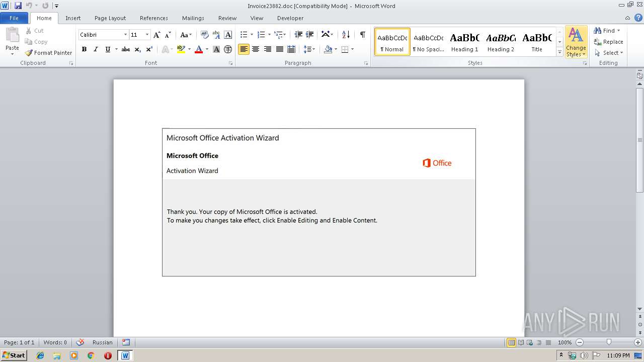
Task: Toggle Print Layout view
Action: (x=511, y=342)
